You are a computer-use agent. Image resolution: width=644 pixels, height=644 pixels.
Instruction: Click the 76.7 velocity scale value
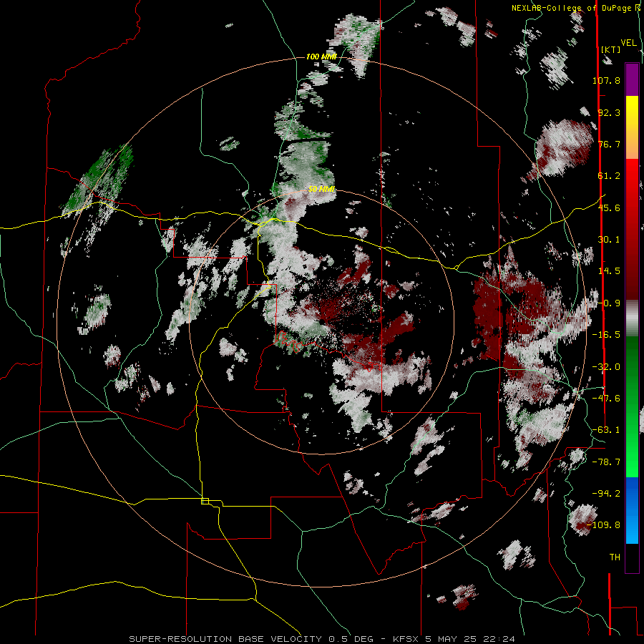click(x=609, y=144)
